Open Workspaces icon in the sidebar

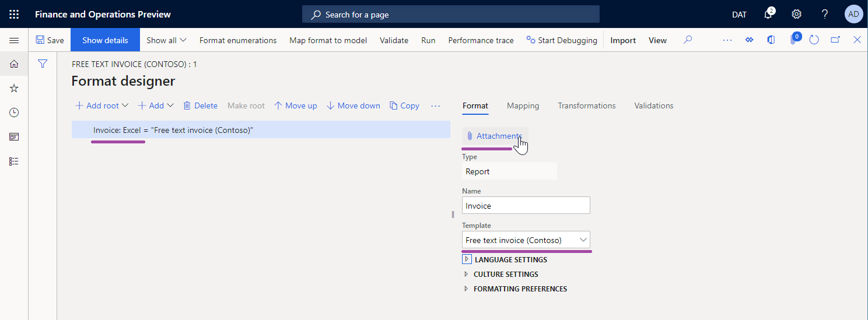(14, 137)
